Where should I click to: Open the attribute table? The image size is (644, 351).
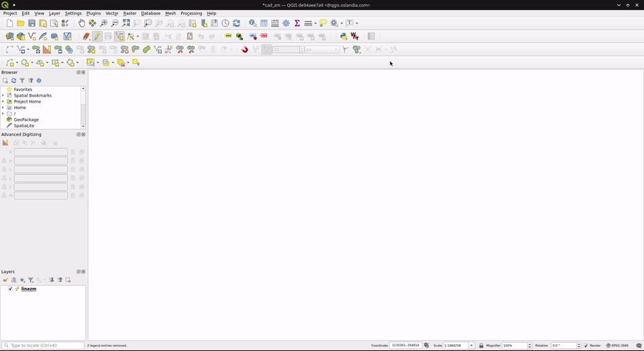coord(264,23)
